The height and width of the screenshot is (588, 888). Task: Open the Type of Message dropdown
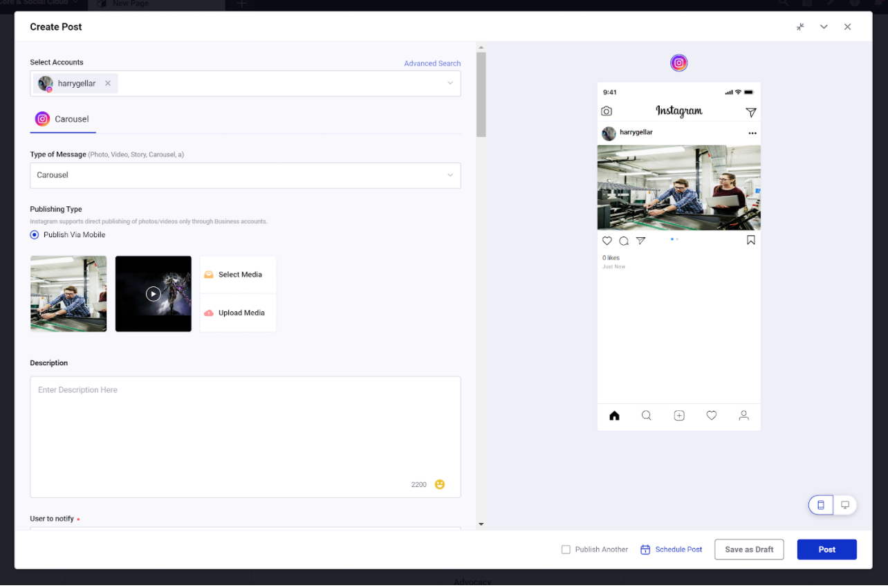246,176
